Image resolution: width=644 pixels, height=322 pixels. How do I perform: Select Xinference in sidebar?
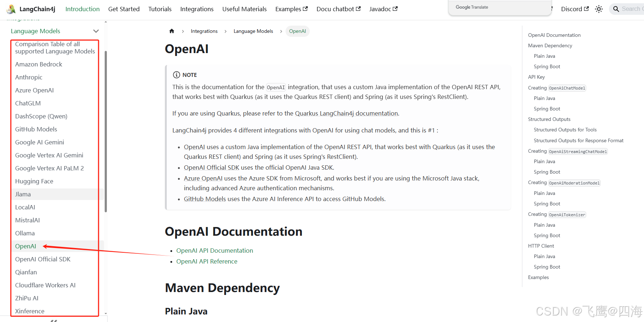pyautogui.click(x=30, y=311)
